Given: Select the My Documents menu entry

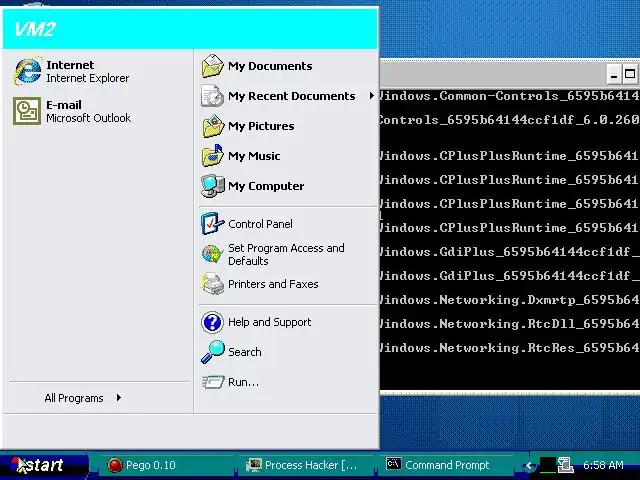Looking at the screenshot, I should pyautogui.click(x=287, y=66).
